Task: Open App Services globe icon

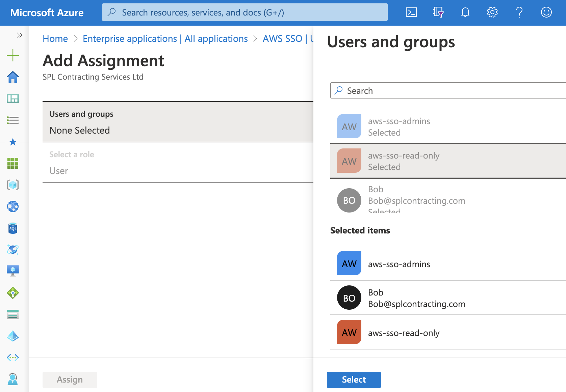Action: click(x=13, y=206)
